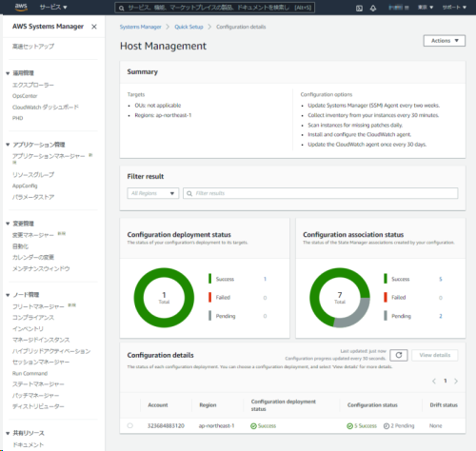Open the サポート dropdown
476x451 pixels.
coord(454,8)
